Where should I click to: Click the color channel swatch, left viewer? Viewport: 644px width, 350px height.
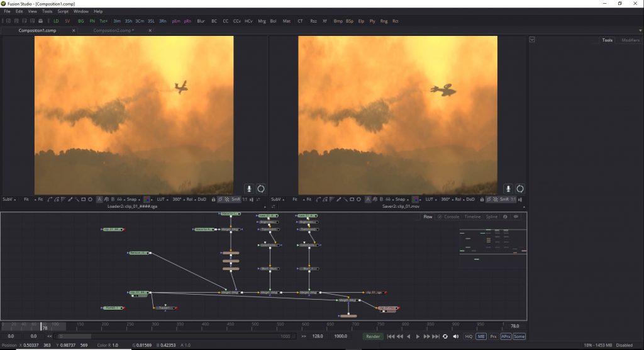click(147, 200)
